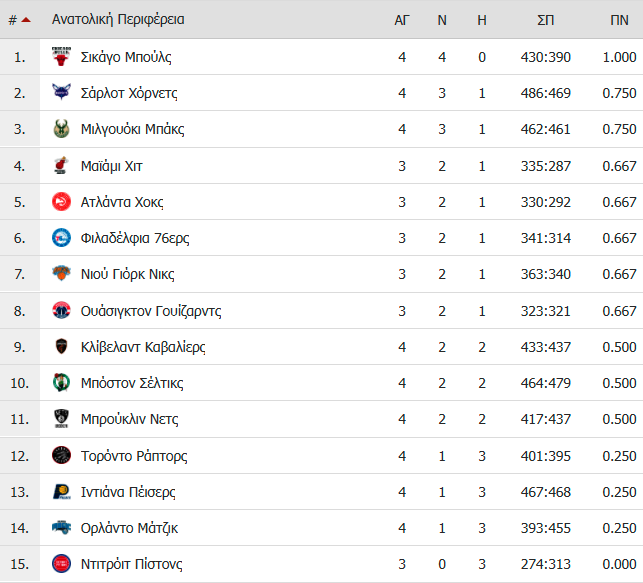Click the Miami Heat logo icon
Viewport: 643px width, 583px height.
[x=61, y=166]
